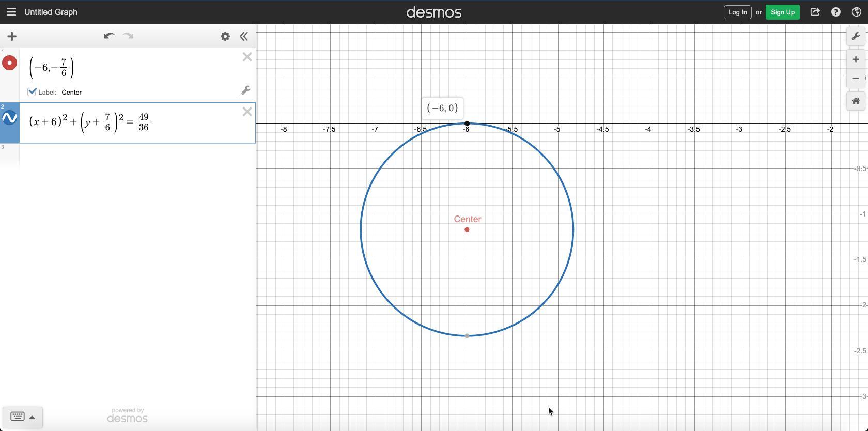The image size is (868, 431).
Task: Open the language globe menu
Action: click(856, 12)
